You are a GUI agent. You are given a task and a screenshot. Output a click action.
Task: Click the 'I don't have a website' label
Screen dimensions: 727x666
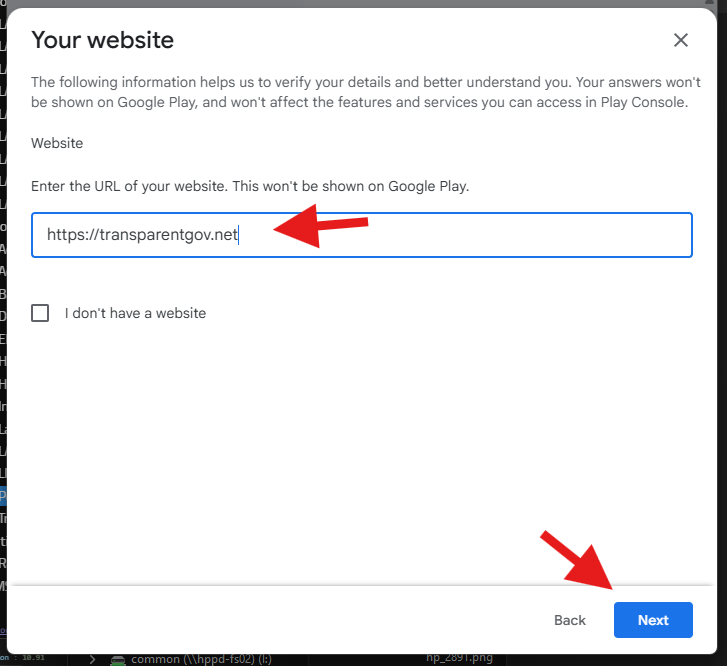(x=135, y=313)
